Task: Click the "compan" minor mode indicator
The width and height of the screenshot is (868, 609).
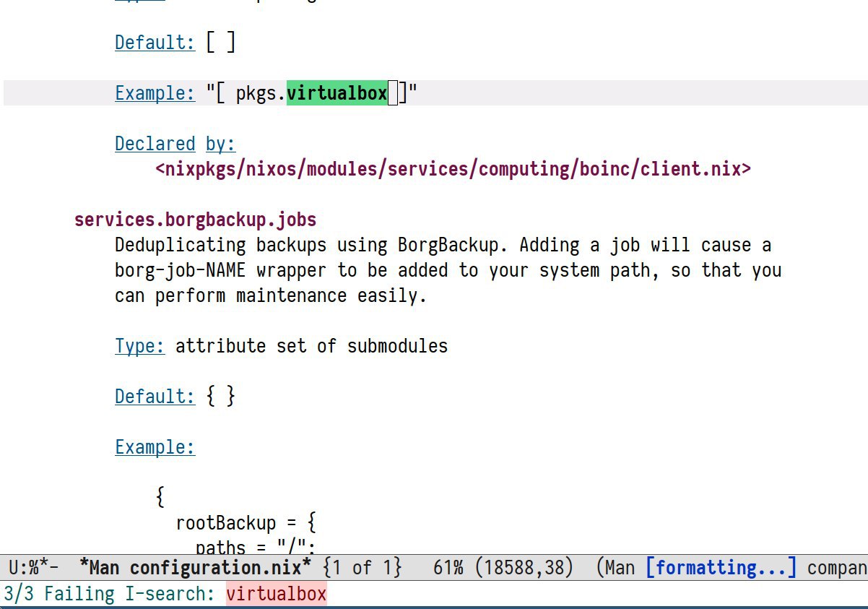Action: [x=838, y=567]
